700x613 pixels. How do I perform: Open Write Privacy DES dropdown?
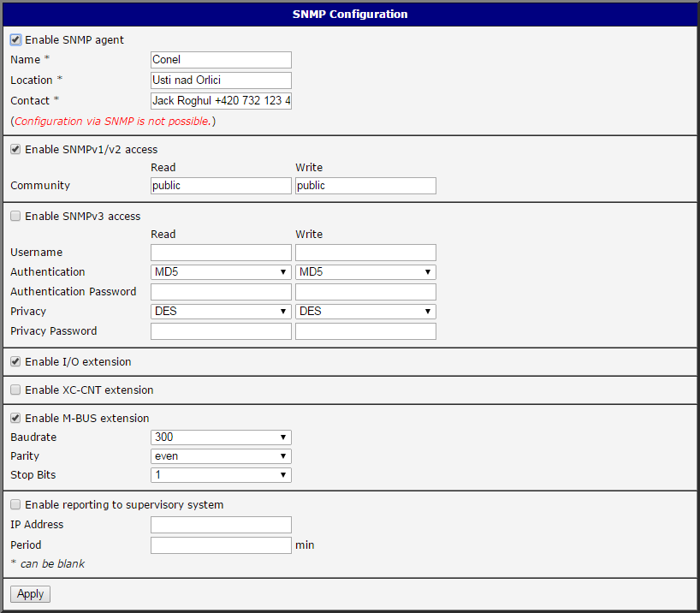(x=365, y=312)
